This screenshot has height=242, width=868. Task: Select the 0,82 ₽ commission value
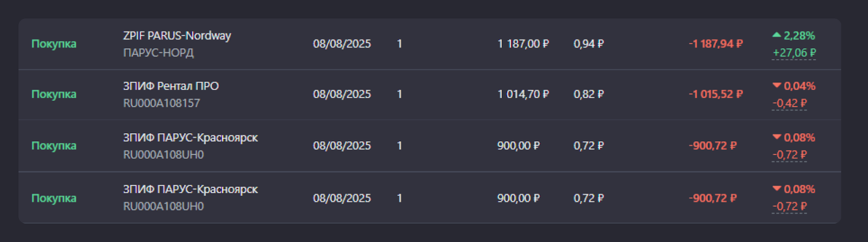click(589, 94)
